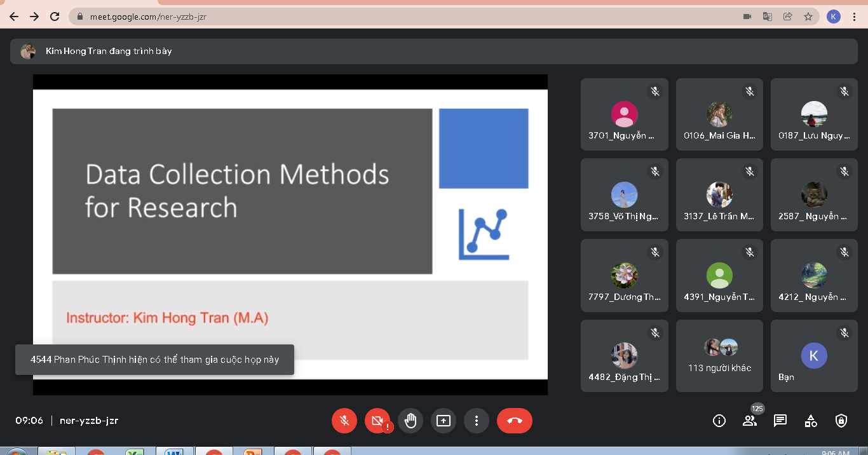The width and height of the screenshot is (868, 455).
Task: Click muted mic icon on 0106_Mai Gia H tile
Action: 750,92
